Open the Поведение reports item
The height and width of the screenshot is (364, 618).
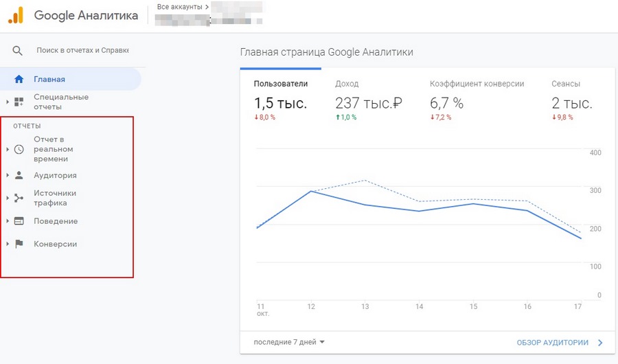tap(56, 221)
